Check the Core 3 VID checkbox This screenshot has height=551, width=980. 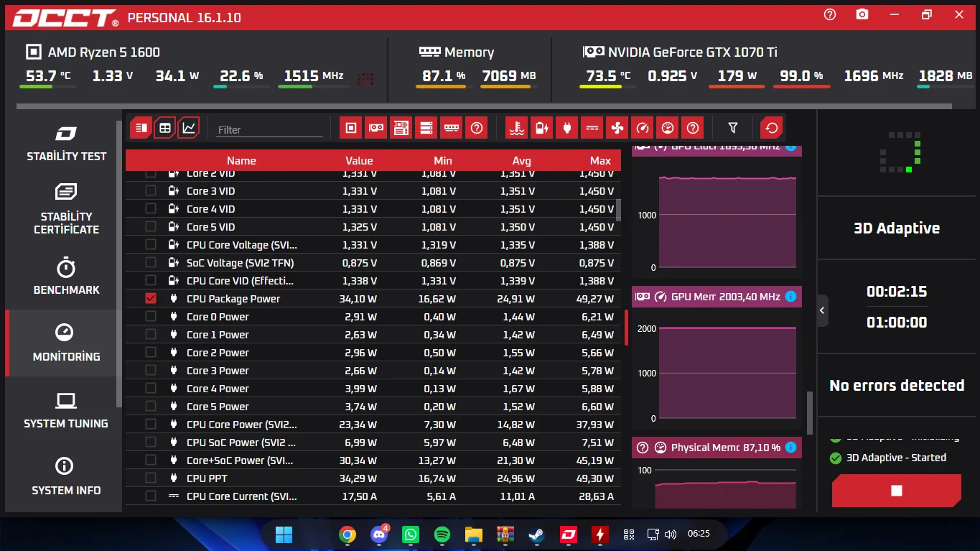click(151, 190)
